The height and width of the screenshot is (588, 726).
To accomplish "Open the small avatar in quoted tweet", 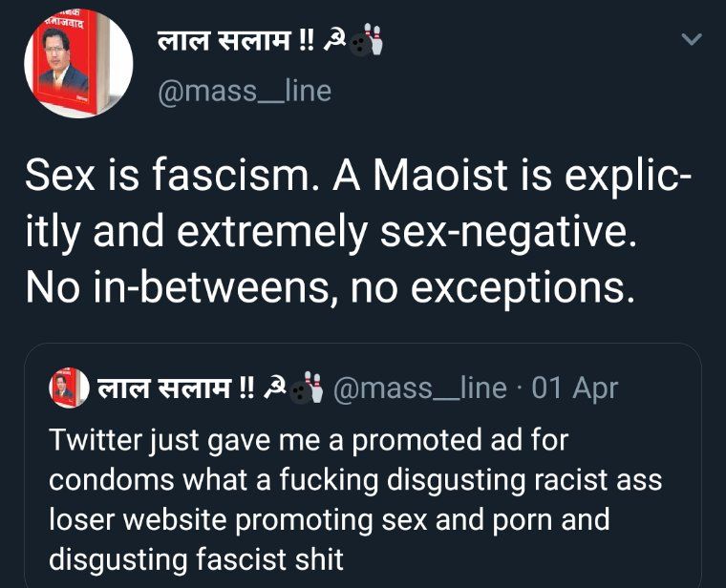I will [x=69, y=388].
